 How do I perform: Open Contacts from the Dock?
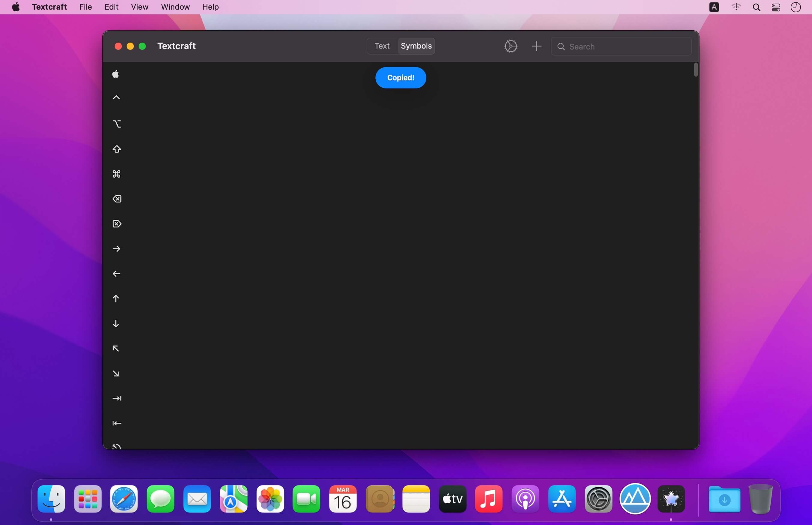380,499
